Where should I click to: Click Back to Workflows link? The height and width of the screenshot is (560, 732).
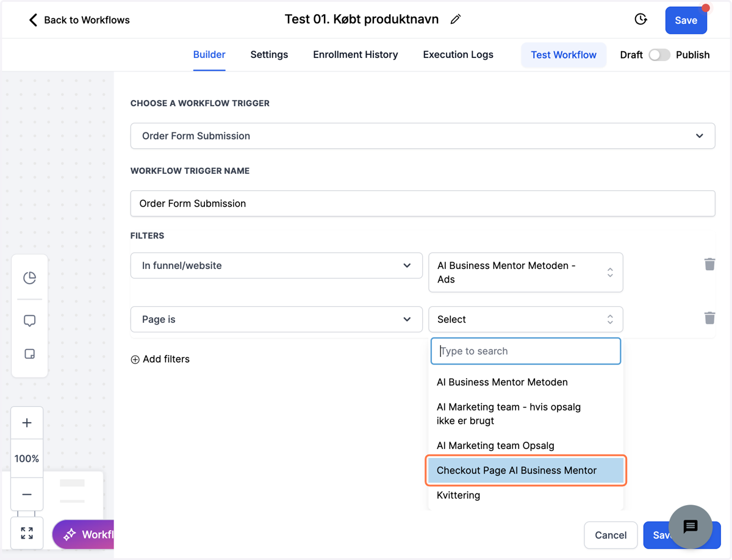[87, 20]
